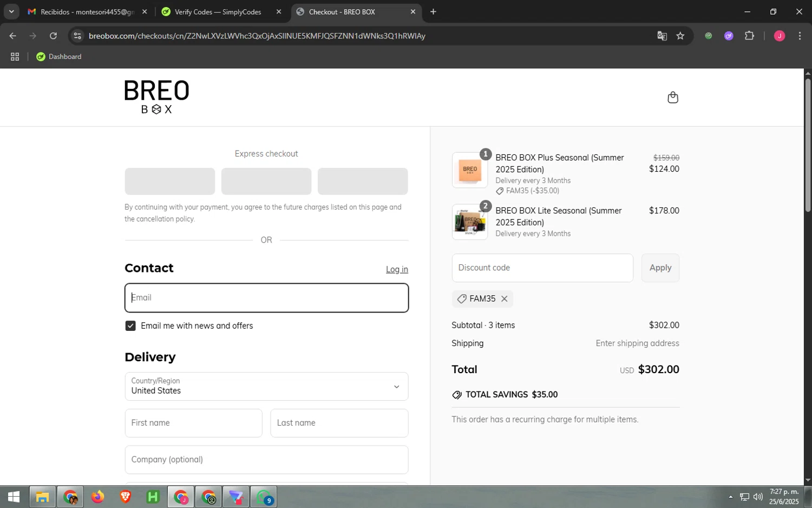Image resolution: width=812 pixels, height=508 pixels.
Task: Open the funnel-shaped app on taskbar
Action: (237, 497)
